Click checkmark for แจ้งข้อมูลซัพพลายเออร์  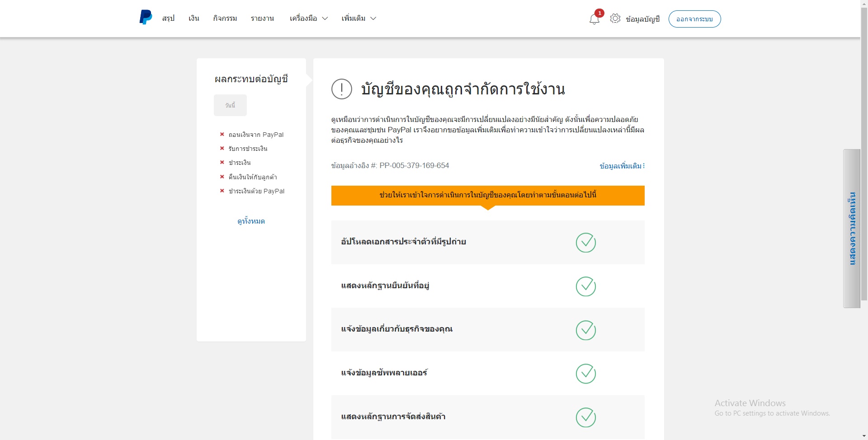point(586,374)
